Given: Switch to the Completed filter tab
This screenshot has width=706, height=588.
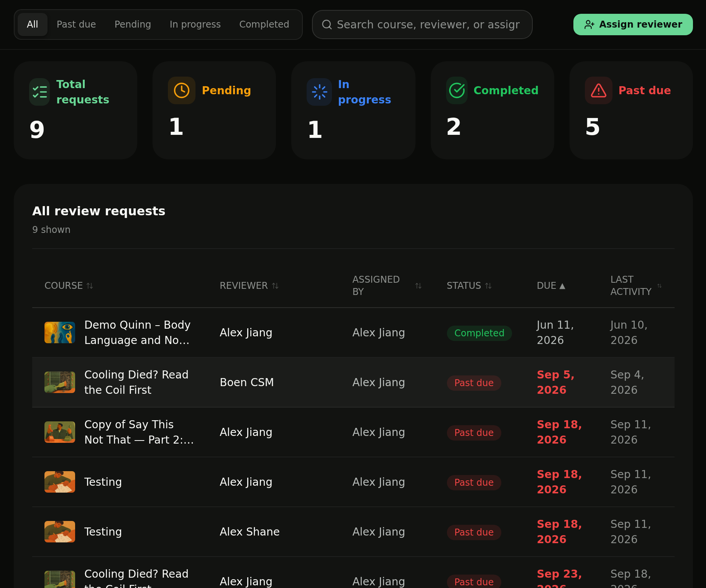Looking at the screenshot, I should click(264, 25).
